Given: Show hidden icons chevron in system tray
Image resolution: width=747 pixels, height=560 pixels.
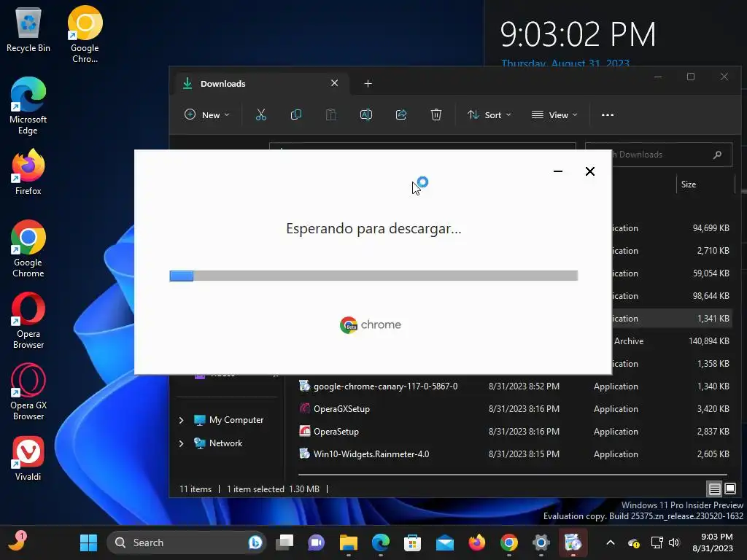Looking at the screenshot, I should (x=611, y=542).
